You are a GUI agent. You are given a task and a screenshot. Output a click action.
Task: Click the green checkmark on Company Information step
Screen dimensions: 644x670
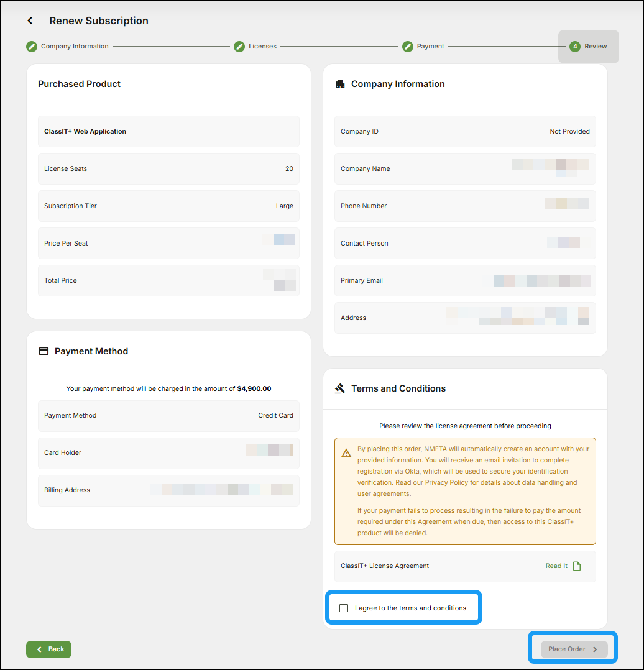point(31,46)
